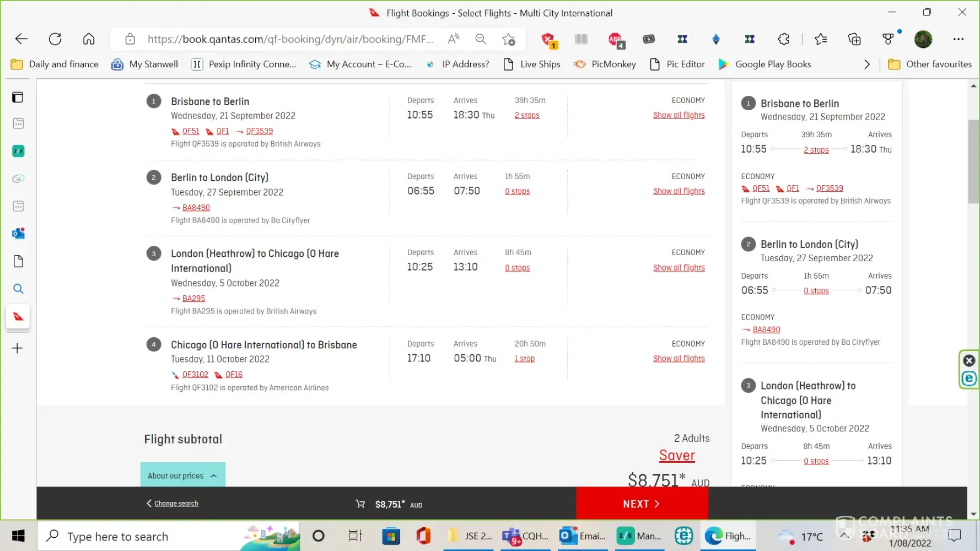Image resolution: width=980 pixels, height=551 pixels.
Task: Open the Edge Flight Bookings taskbar button
Action: click(x=728, y=536)
